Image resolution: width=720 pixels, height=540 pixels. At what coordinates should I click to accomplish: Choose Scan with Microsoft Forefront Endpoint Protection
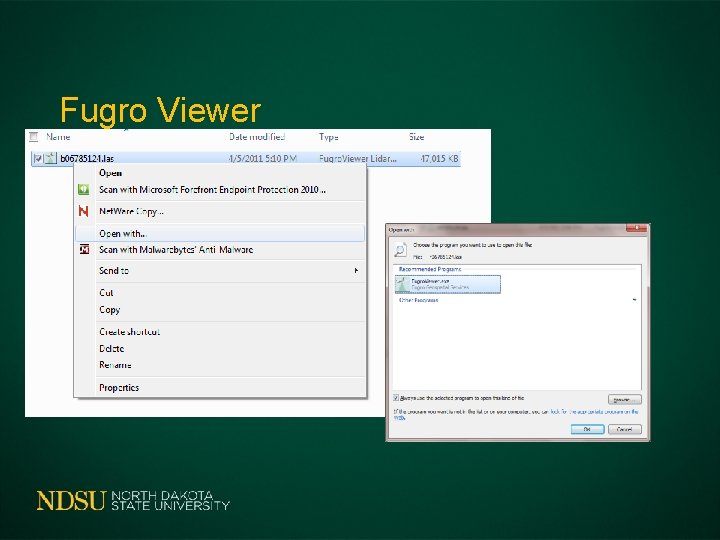click(212, 190)
